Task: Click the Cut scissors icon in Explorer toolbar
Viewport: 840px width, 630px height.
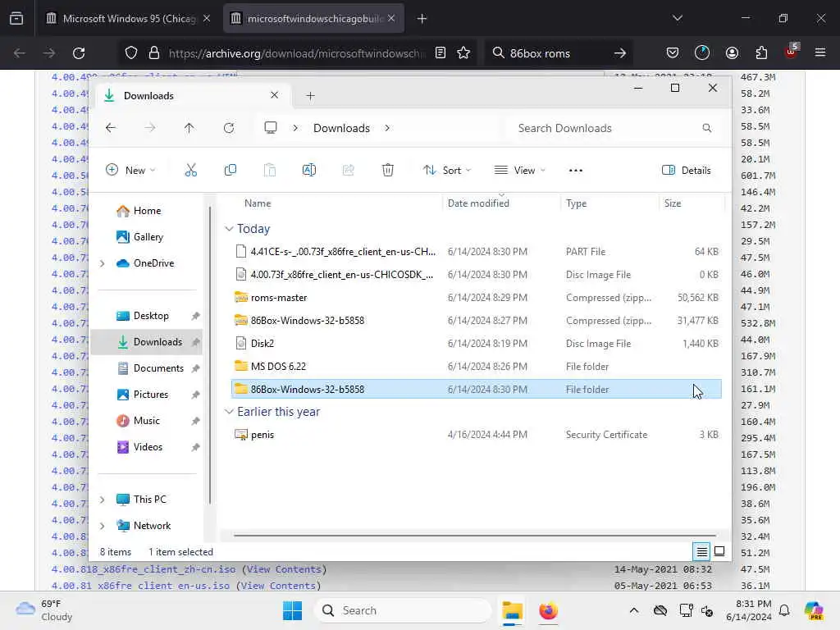Action: (190, 171)
